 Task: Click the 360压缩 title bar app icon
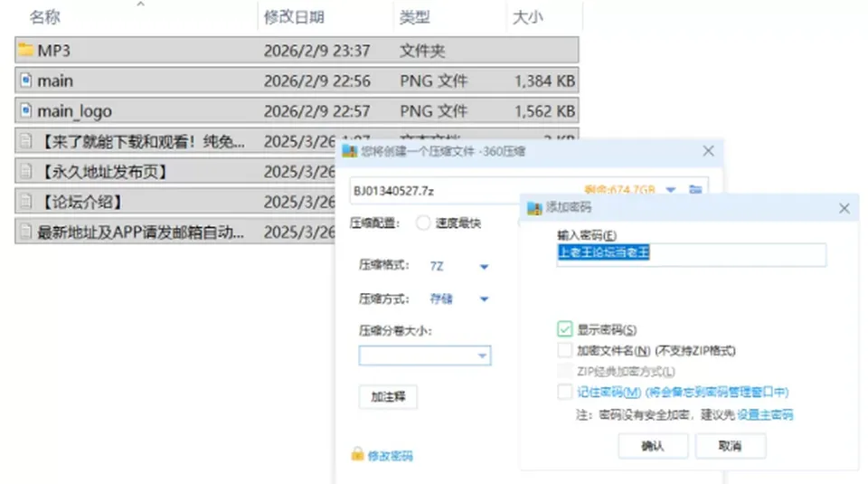pyautogui.click(x=349, y=151)
